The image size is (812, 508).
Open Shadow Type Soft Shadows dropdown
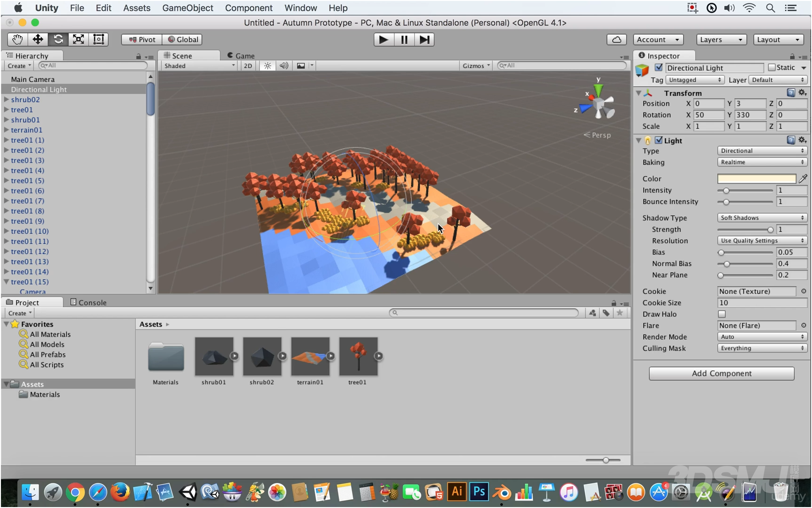click(762, 218)
